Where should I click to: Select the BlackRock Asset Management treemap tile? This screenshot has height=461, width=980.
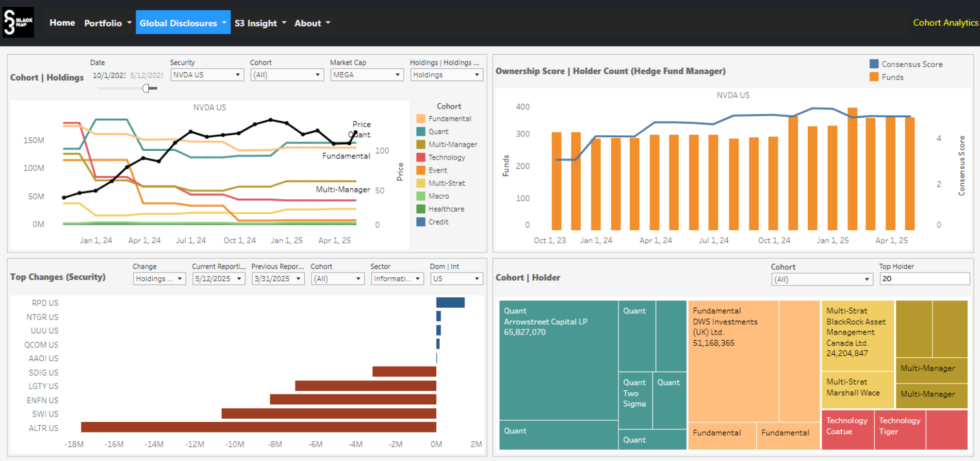click(857, 336)
